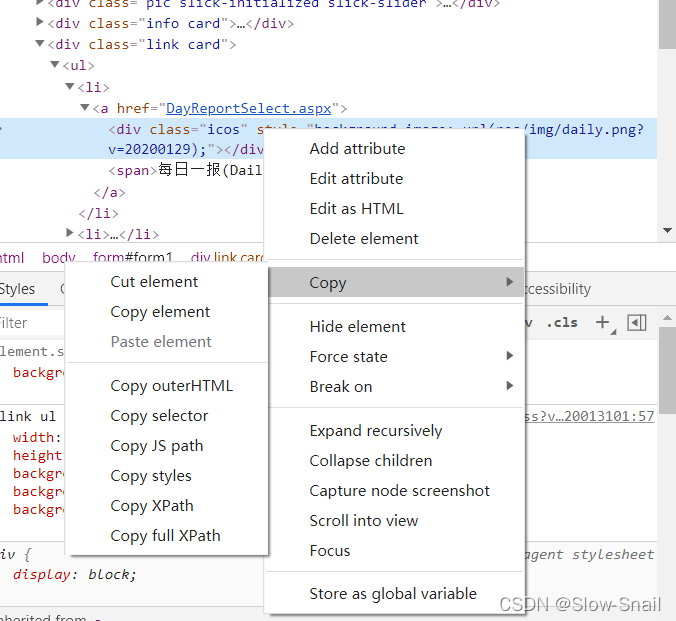This screenshot has width=676, height=621.
Task: Select Store as global variable
Action: [x=394, y=594]
